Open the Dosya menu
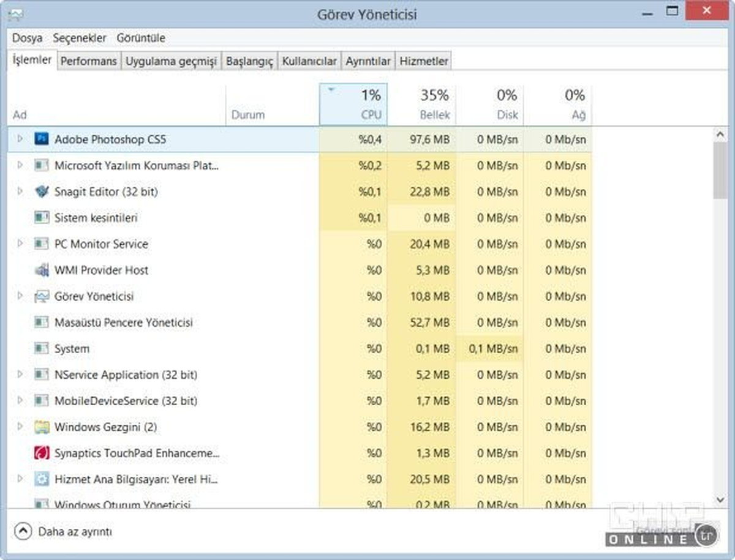This screenshot has height=560, width=735. (x=28, y=38)
